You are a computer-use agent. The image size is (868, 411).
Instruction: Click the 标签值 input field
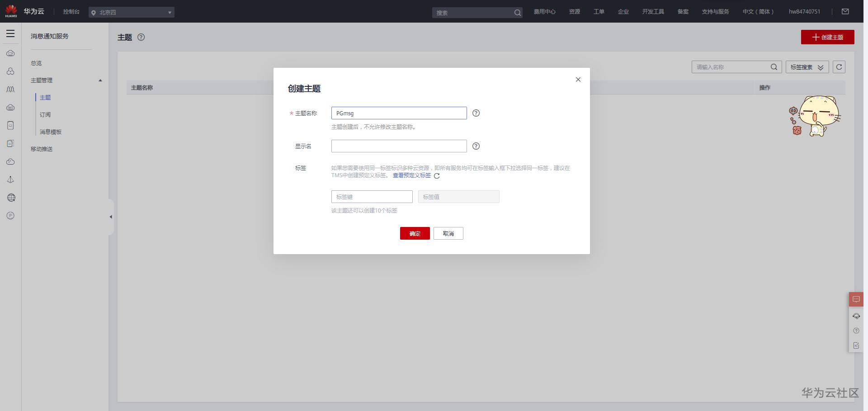[x=459, y=197]
